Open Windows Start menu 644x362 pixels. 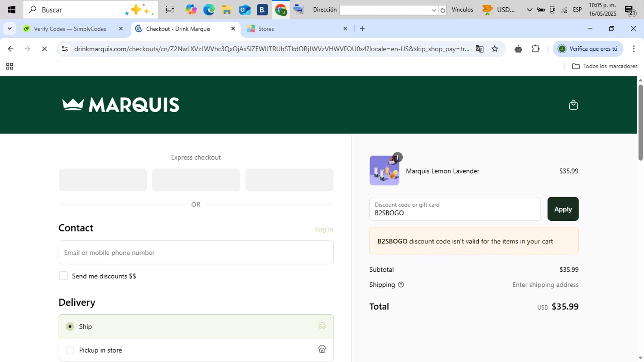[11, 9]
